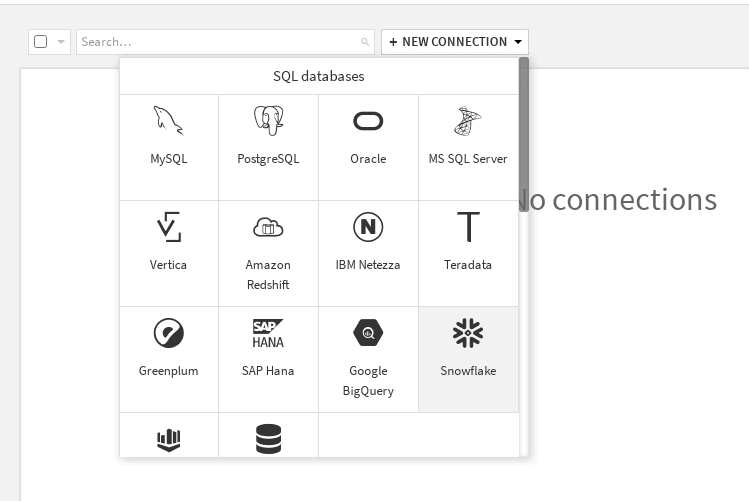
Task: Toggle the select-all connections checkbox
Action: [41, 42]
